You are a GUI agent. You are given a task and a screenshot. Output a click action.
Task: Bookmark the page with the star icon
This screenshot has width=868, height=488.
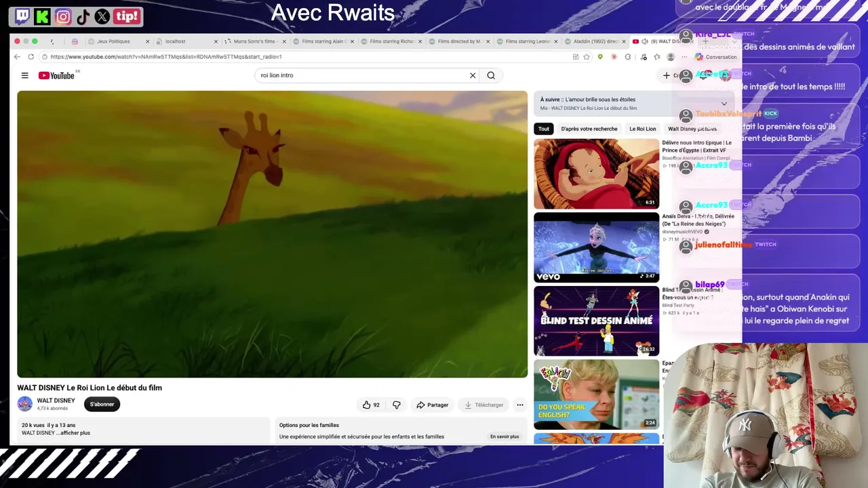click(587, 57)
